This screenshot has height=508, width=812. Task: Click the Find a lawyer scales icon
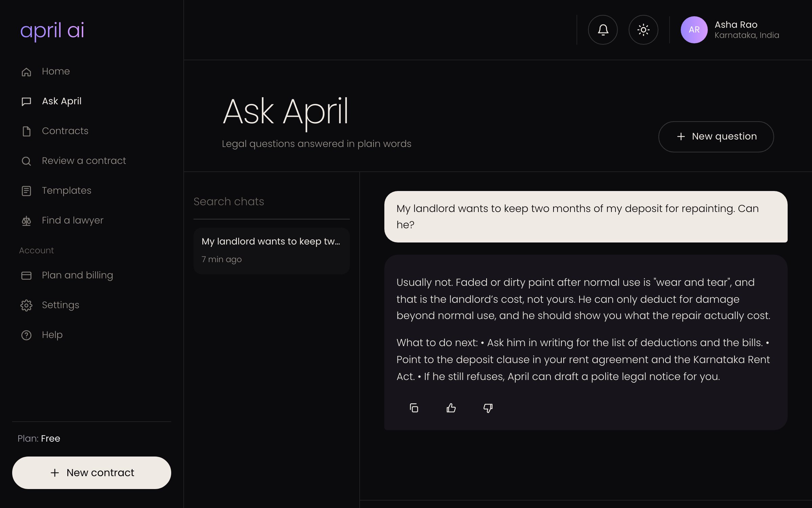point(26,221)
